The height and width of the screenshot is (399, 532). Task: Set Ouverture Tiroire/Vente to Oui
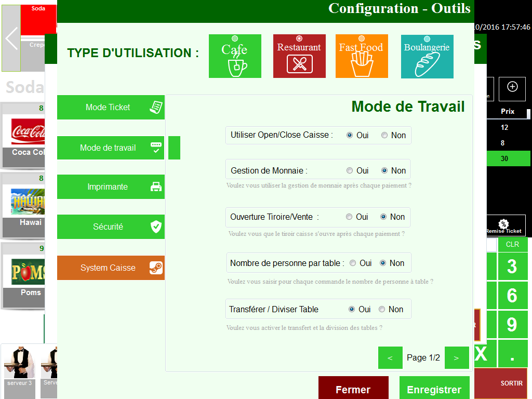[349, 217]
